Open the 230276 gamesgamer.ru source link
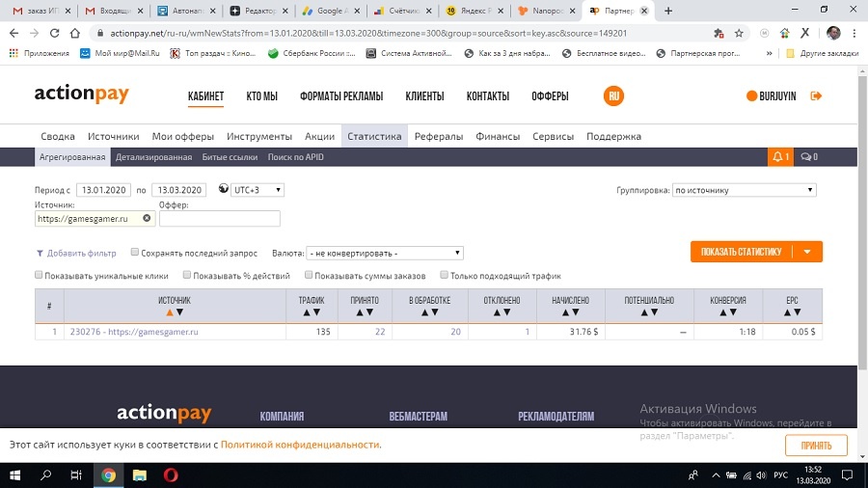868x488 pixels. coord(134,332)
